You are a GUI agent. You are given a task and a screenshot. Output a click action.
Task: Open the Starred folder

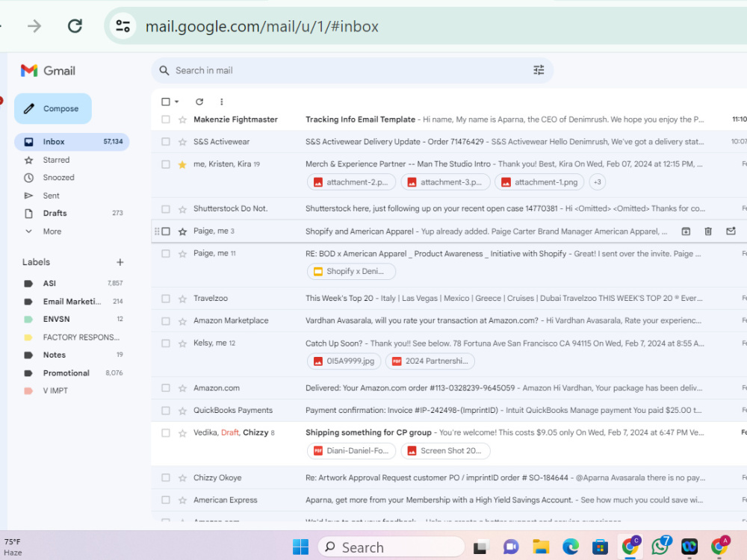pyautogui.click(x=56, y=160)
